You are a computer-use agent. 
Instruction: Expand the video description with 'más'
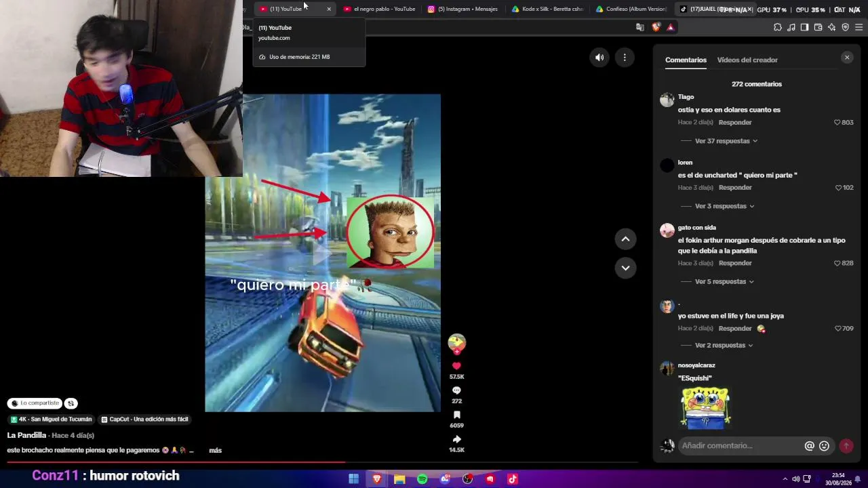pos(216,450)
